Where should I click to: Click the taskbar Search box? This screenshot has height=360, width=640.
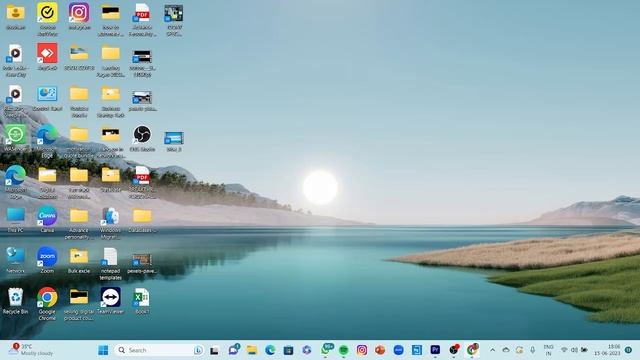[159, 350]
